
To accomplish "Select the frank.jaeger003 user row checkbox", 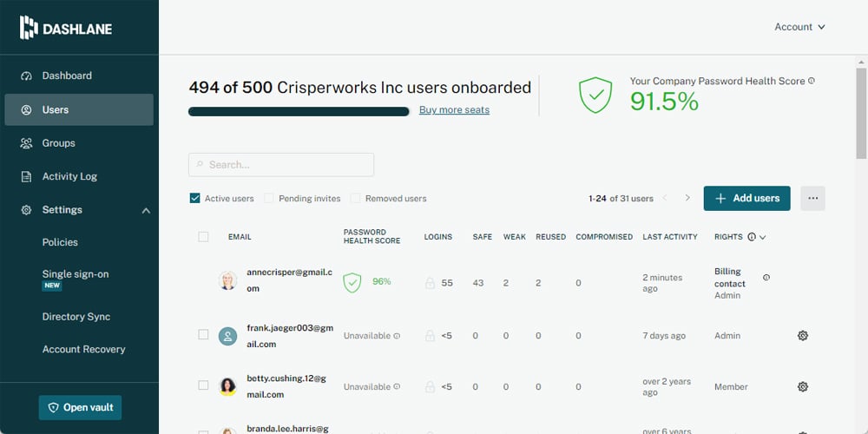I will (x=203, y=334).
